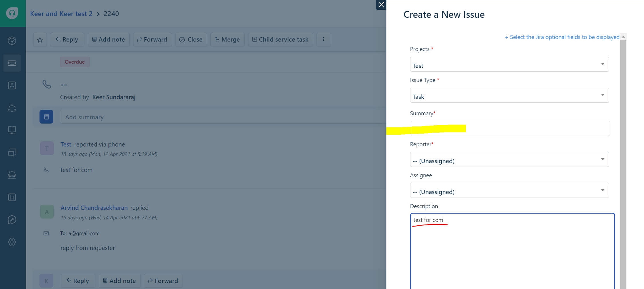
Task: Click Forward in top toolbar
Action: [153, 40]
